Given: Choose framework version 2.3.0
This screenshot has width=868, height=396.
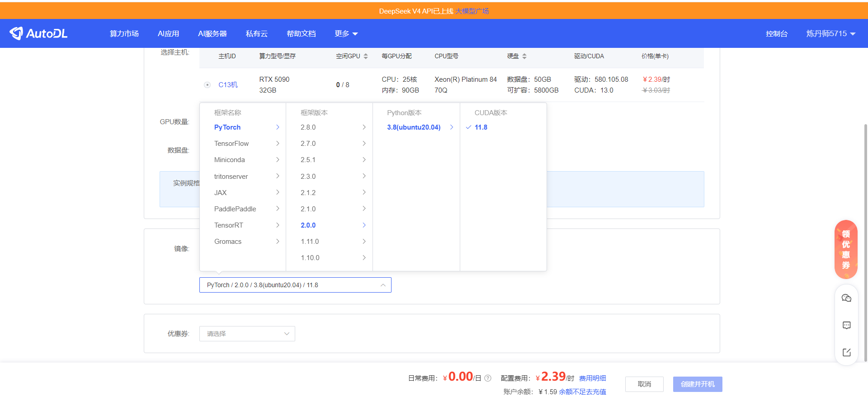Looking at the screenshot, I should click(x=329, y=176).
